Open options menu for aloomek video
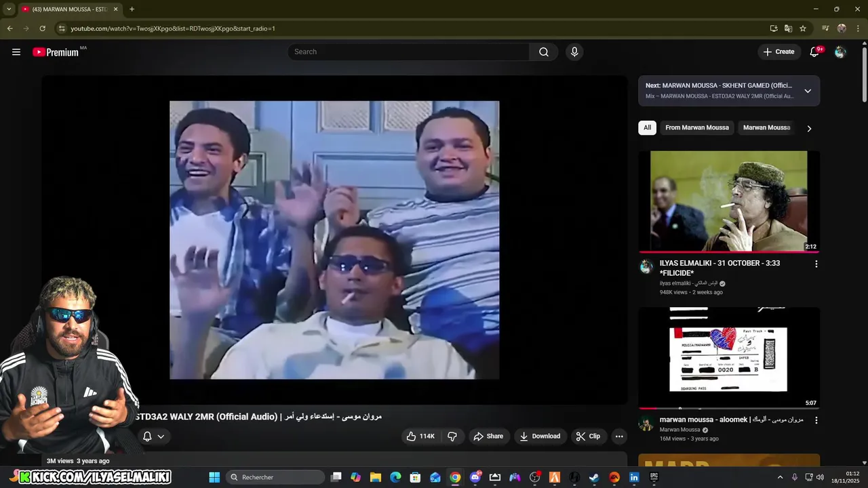The width and height of the screenshot is (868, 488). tap(816, 420)
